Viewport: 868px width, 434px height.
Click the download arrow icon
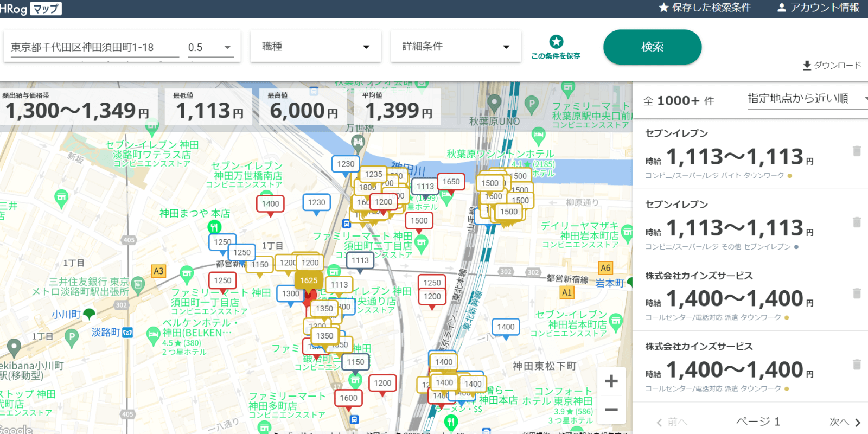tap(807, 66)
